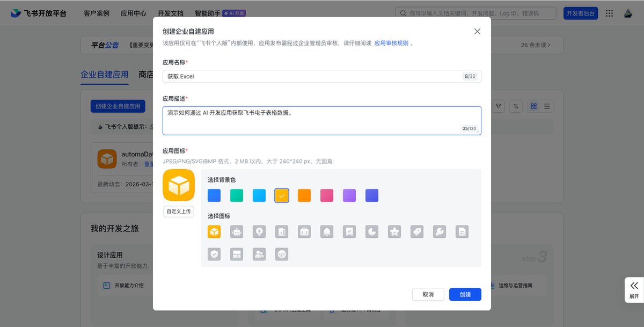Pick the wrench tool icon
The image size is (644, 327).
pyautogui.click(x=440, y=231)
